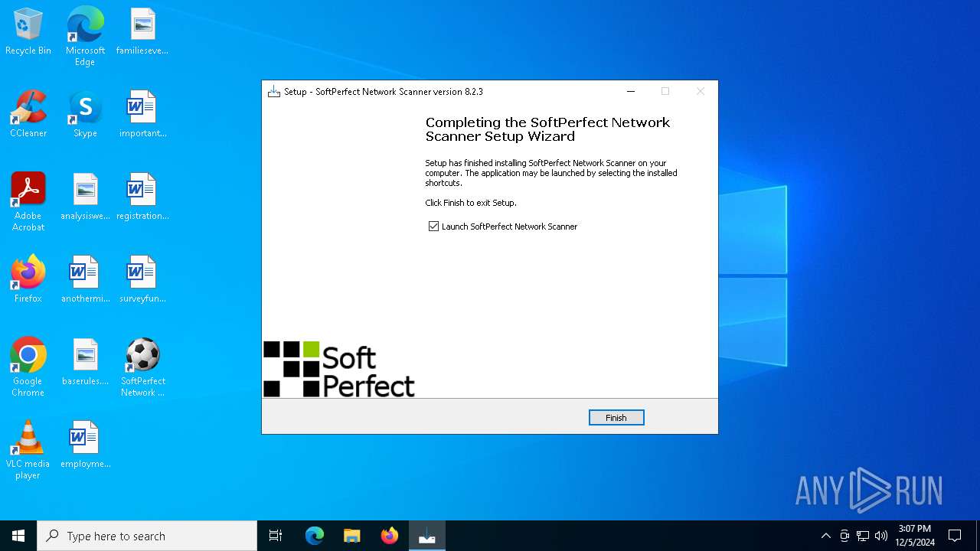Select the Skype desktop shortcut

85,115
